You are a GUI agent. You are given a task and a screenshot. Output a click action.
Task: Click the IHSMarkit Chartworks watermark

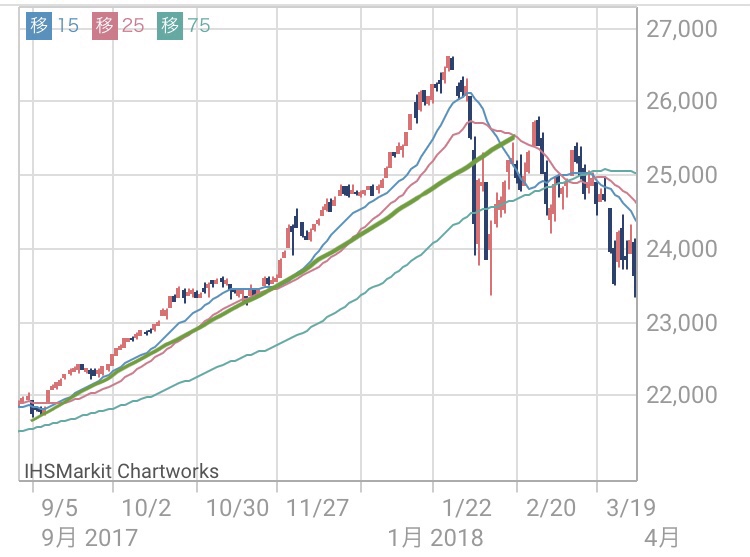[121, 470]
